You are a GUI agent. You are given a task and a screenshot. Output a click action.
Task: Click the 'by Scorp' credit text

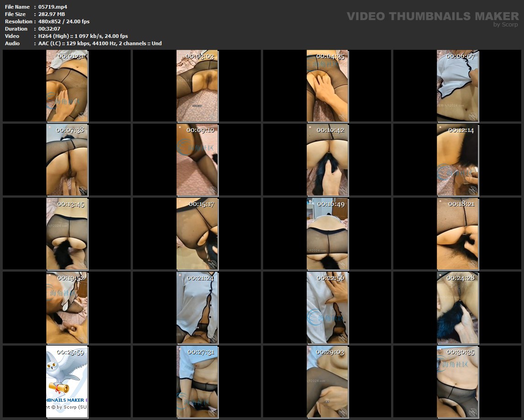[506, 25]
